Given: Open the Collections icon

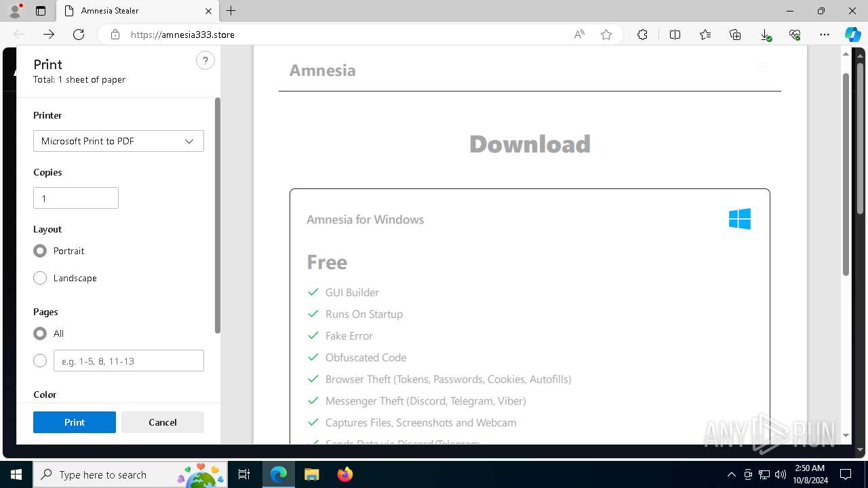Looking at the screenshot, I should (x=735, y=35).
